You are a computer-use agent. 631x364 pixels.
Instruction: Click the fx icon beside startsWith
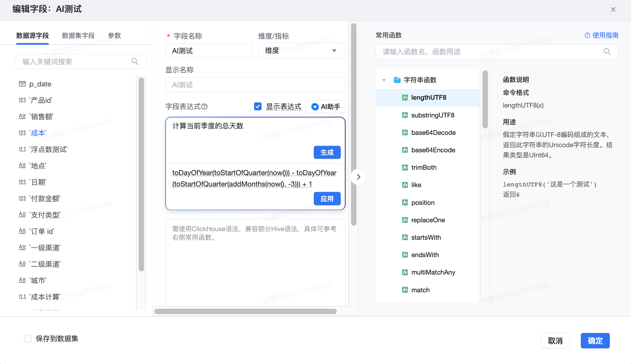coord(405,237)
